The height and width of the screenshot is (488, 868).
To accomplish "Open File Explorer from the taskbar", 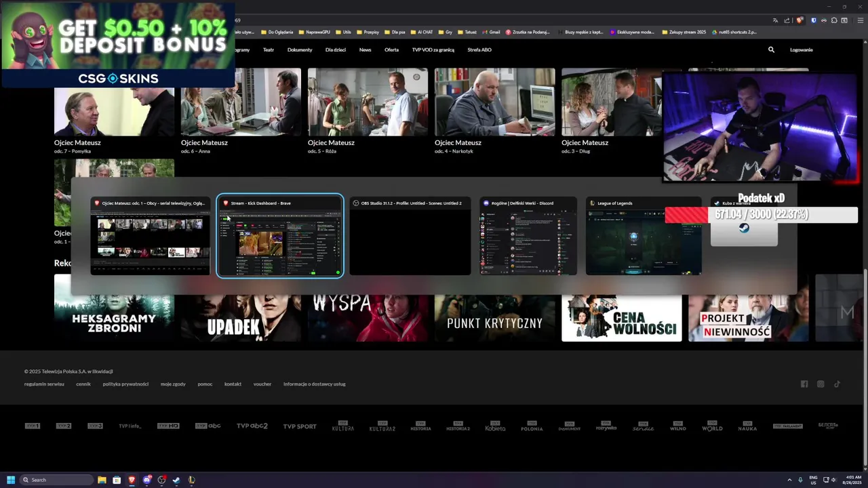I will point(102,480).
